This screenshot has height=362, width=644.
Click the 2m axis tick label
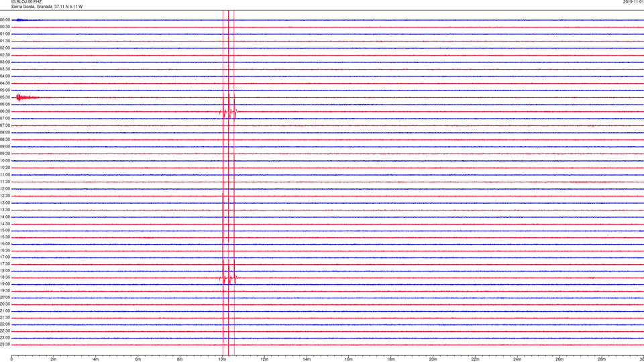54,359
